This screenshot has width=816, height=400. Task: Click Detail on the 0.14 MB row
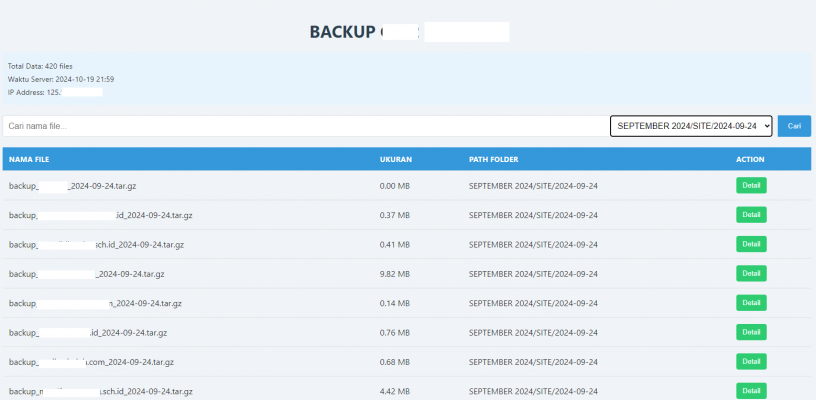(751, 303)
